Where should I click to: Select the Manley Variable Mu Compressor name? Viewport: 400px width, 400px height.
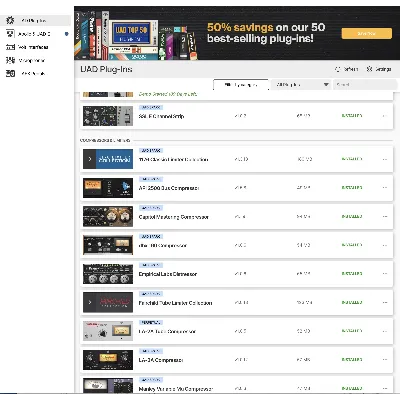pos(176,389)
